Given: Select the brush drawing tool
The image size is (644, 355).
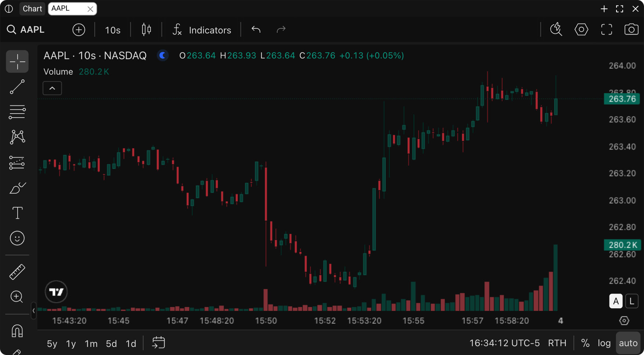Looking at the screenshot, I should 17,188.
